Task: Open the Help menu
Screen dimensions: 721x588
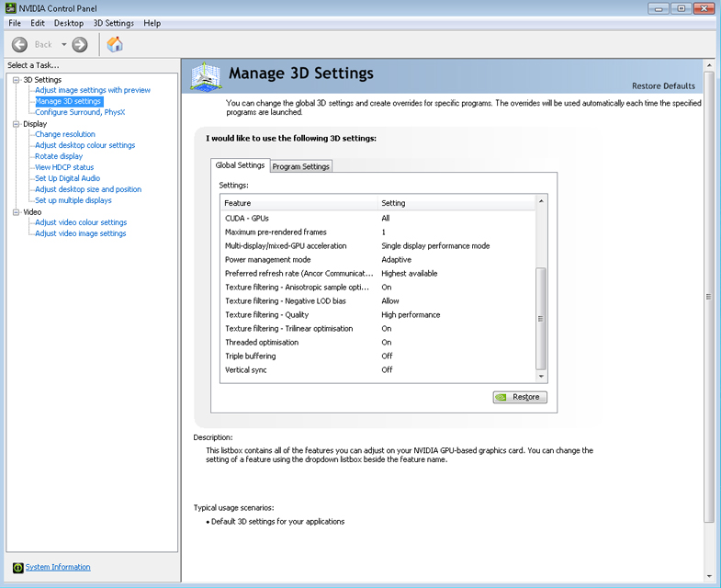Action: pos(152,23)
